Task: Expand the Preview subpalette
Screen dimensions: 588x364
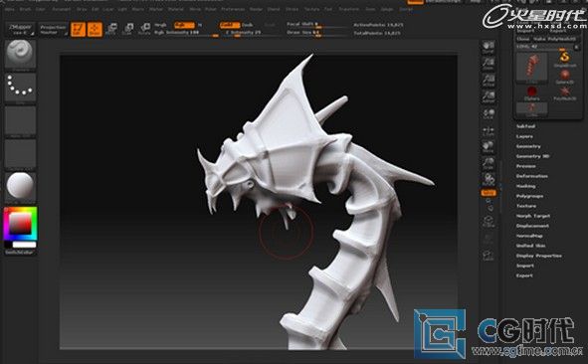Action: [525, 166]
